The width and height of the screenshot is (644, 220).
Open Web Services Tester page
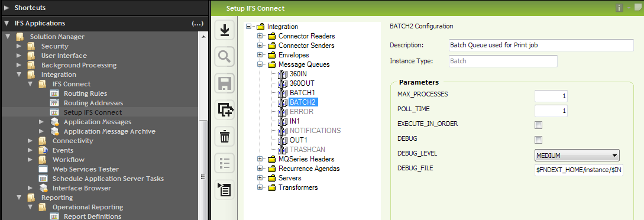coord(85,169)
